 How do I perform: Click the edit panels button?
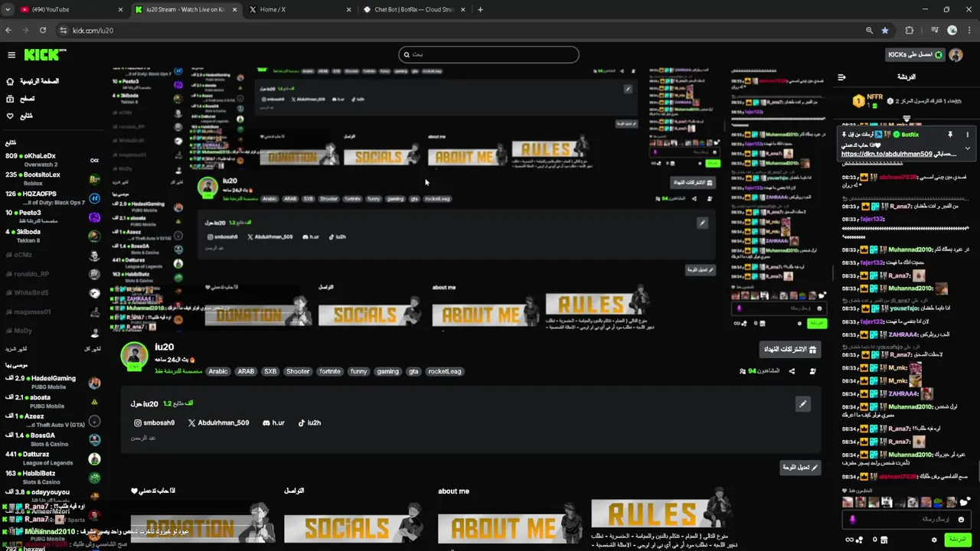(800, 467)
